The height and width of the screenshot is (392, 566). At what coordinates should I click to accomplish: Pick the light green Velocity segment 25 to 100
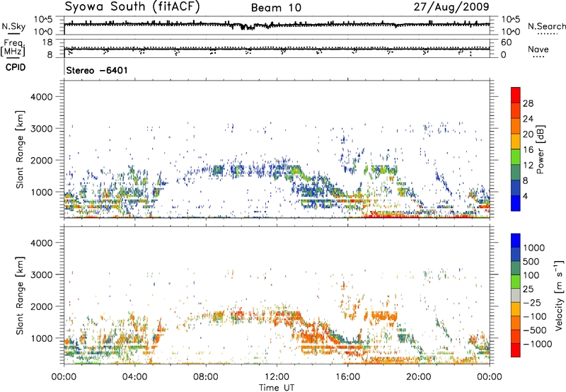click(516, 282)
